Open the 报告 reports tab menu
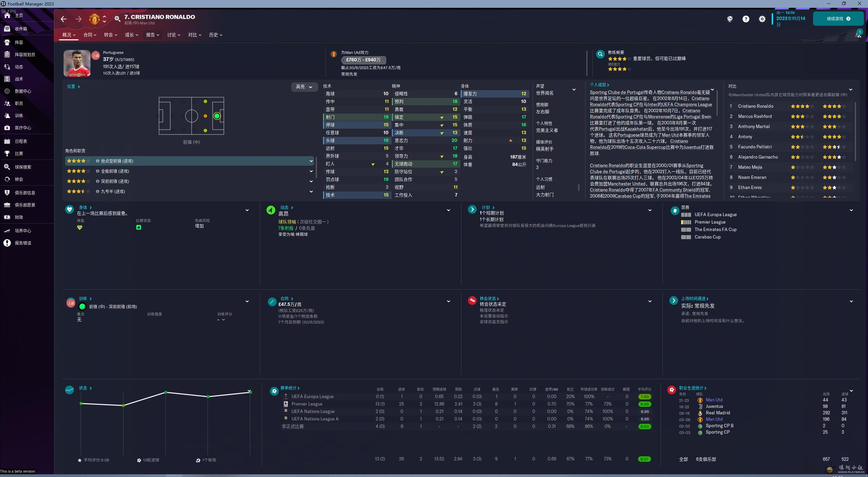868x477 pixels. (x=153, y=35)
